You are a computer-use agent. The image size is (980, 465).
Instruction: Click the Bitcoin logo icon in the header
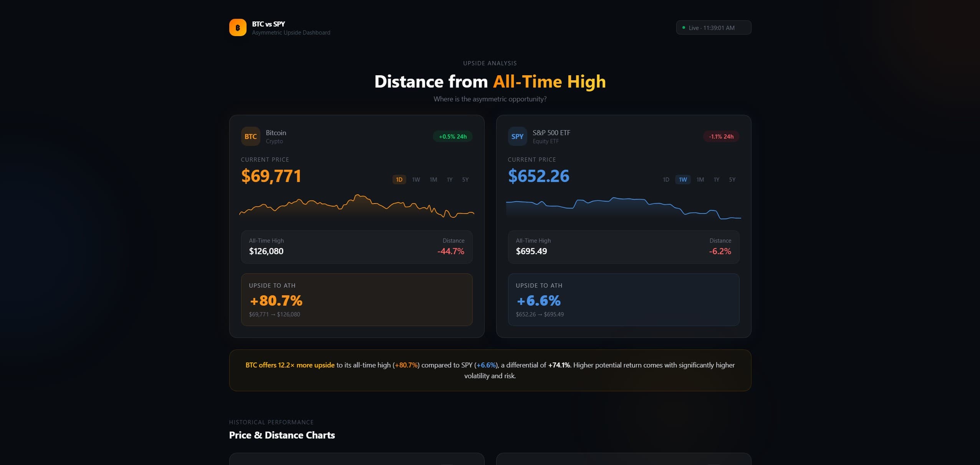(x=238, y=27)
